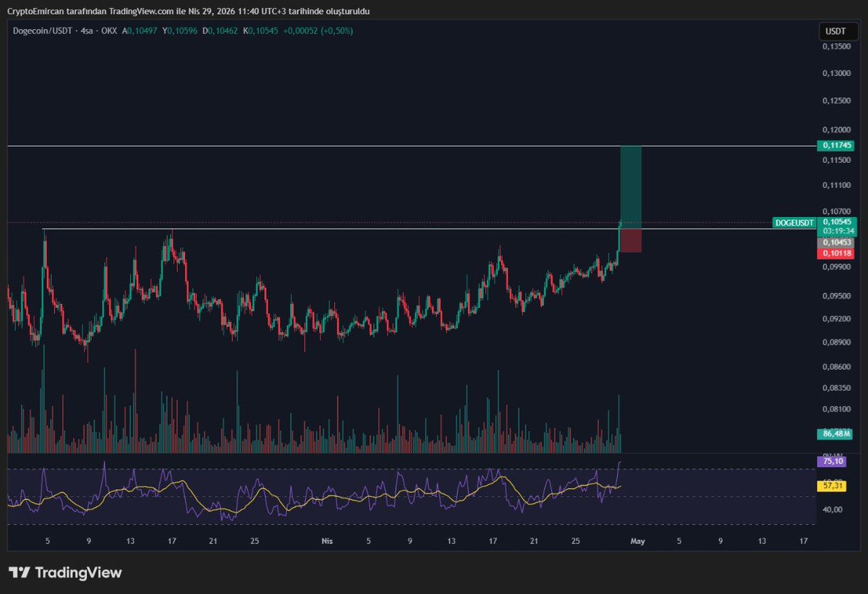
Task: Click the DOGEUSDT symbol tag on price axis
Action: (794, 222)
